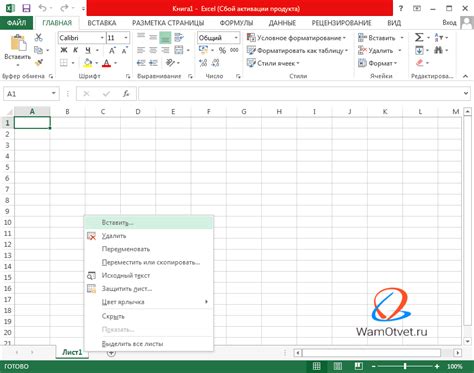Select cell C5 in the worksheet
The width and height of the screenshot is (474, 373).
[103, 167]
